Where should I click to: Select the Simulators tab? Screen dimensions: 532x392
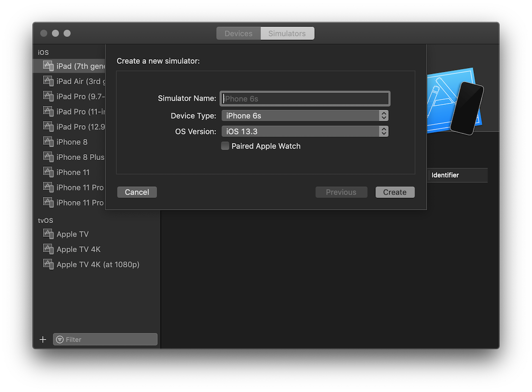point(287,33)
